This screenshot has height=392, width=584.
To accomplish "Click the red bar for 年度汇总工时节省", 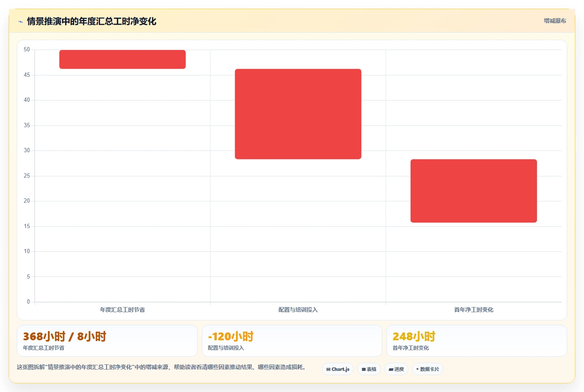I will pos(122,60).
